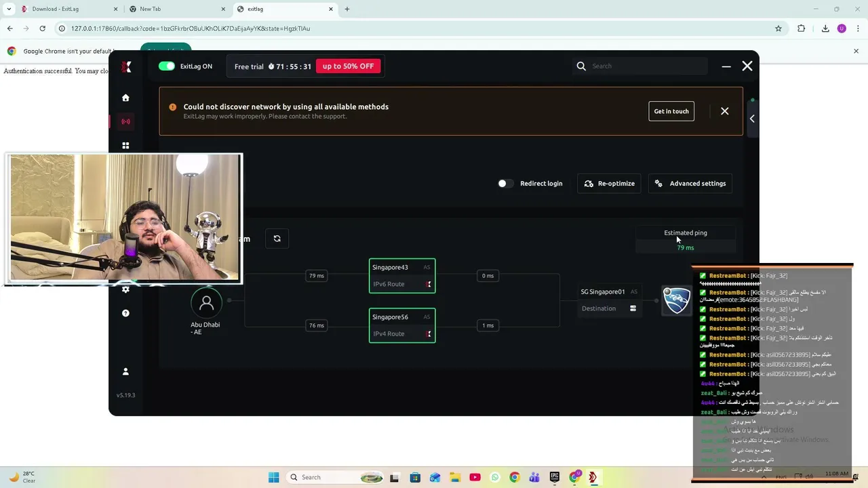The height and width of the screenshot is (488, 868).
Task: Open the Windows Start menu
Action: (x=273, y=477)
